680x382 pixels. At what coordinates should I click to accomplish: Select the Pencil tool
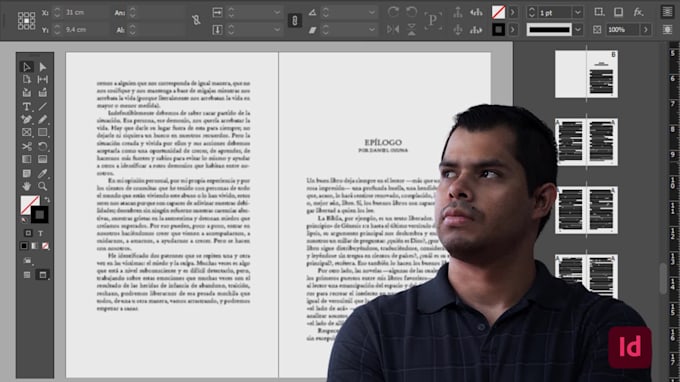(42, 119)
